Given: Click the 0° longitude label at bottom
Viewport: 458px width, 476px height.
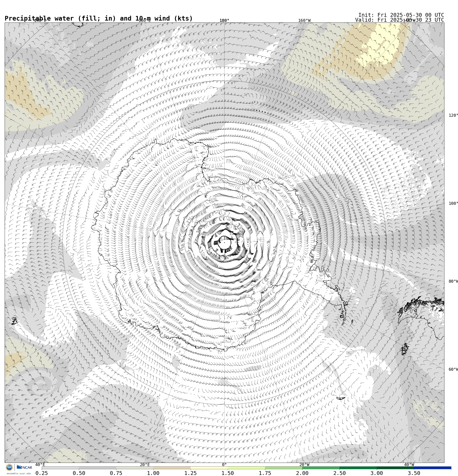Looking at the screenshot, I should (224, 465).
